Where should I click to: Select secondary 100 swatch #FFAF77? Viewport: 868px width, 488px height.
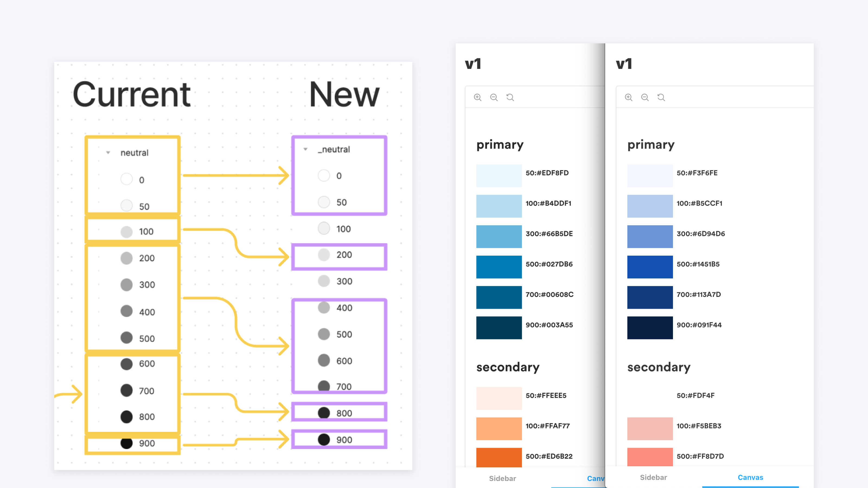click(499, 428)
